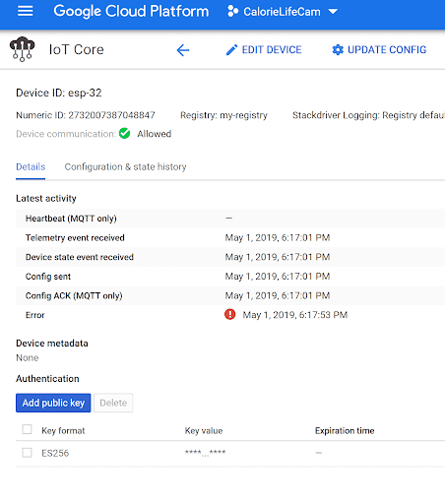
Task: Expand the CalorieLifeCam project dropdown arrow
Action: tap(333, 12)
